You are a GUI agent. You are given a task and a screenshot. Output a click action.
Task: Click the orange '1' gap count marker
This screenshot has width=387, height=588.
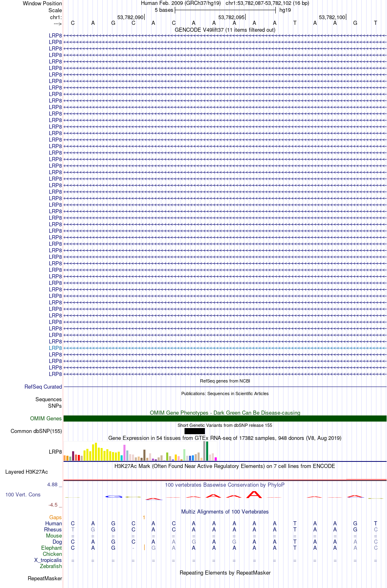[144, 517]
